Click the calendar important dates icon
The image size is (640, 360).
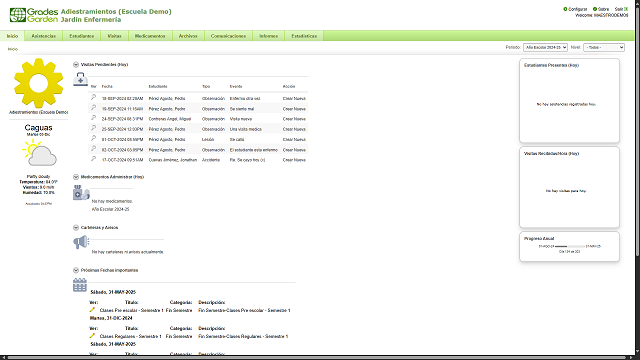(x=80, y=285)
